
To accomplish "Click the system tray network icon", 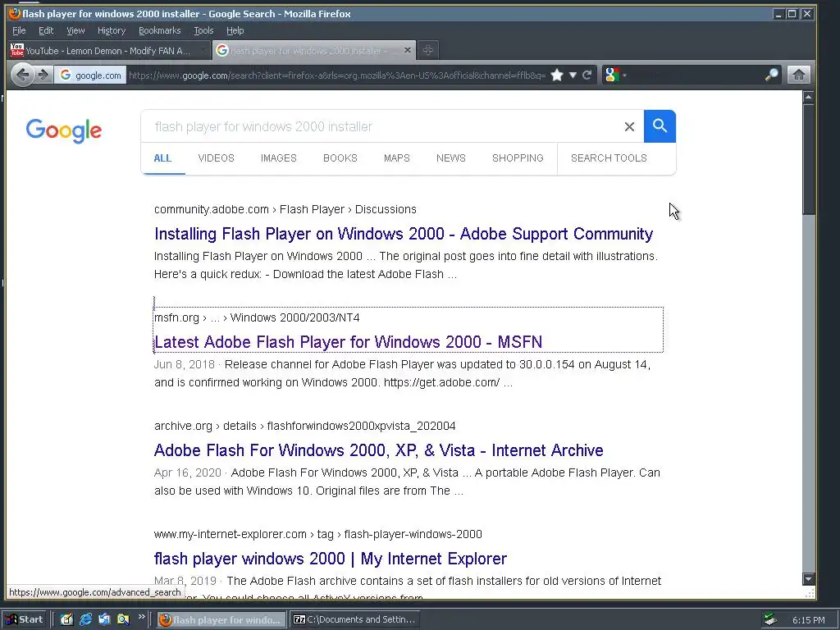I will click(x=771, y=620).
